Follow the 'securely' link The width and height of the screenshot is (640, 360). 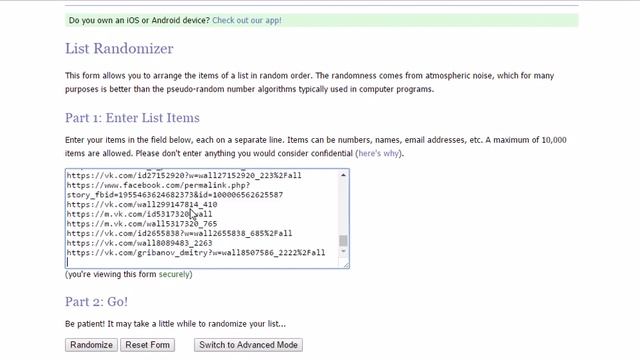tap(174, 274)
